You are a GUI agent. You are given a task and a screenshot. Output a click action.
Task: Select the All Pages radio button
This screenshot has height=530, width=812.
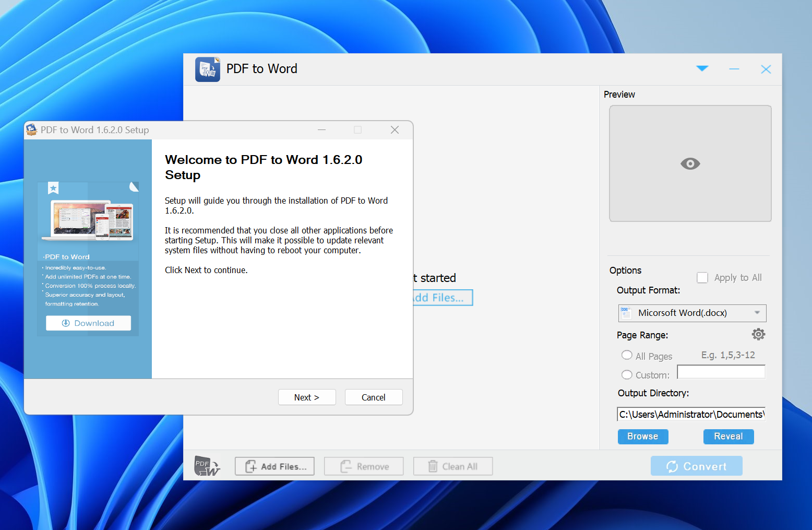(627, 355)
